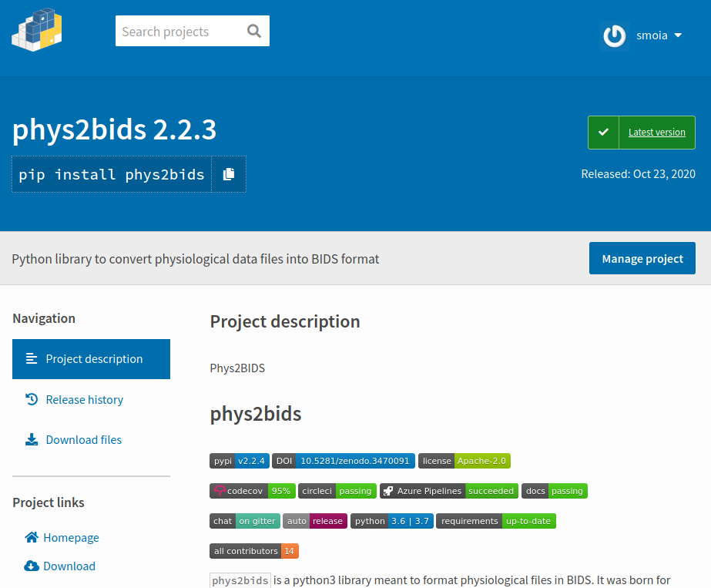Click the chat on gitter badge
The width and height of the screenshot is (711, 588).
tap(245, 521)
